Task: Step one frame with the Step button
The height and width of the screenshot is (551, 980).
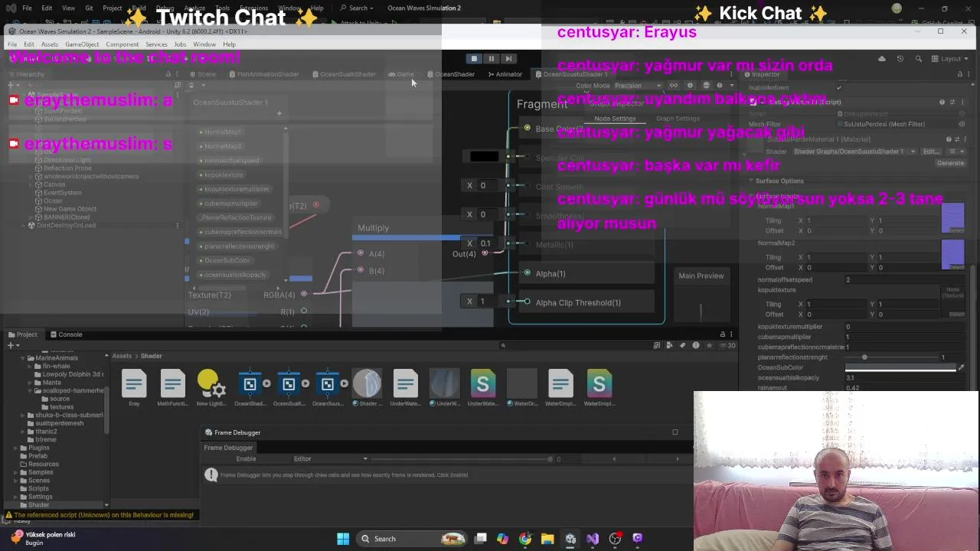Action: (508, 58)
